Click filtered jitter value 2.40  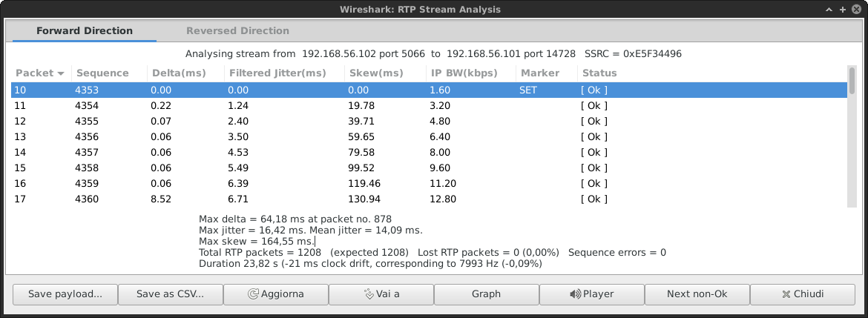pyautogui.click(x=238, y=121)
